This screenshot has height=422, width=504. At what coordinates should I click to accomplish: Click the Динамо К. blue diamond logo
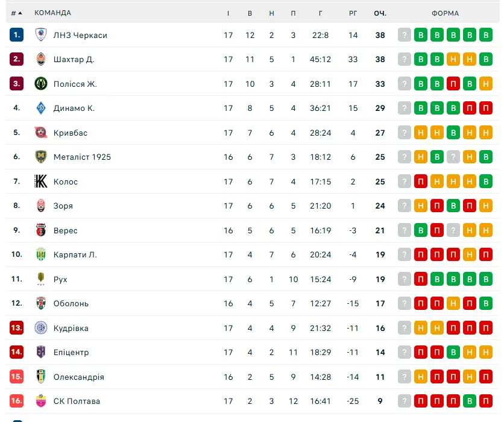click(41, 108)
